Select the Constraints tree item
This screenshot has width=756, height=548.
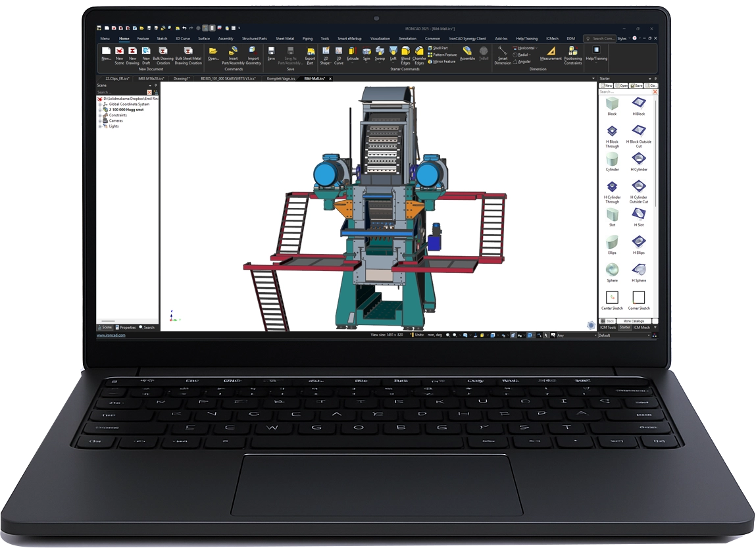coord(118,115)
